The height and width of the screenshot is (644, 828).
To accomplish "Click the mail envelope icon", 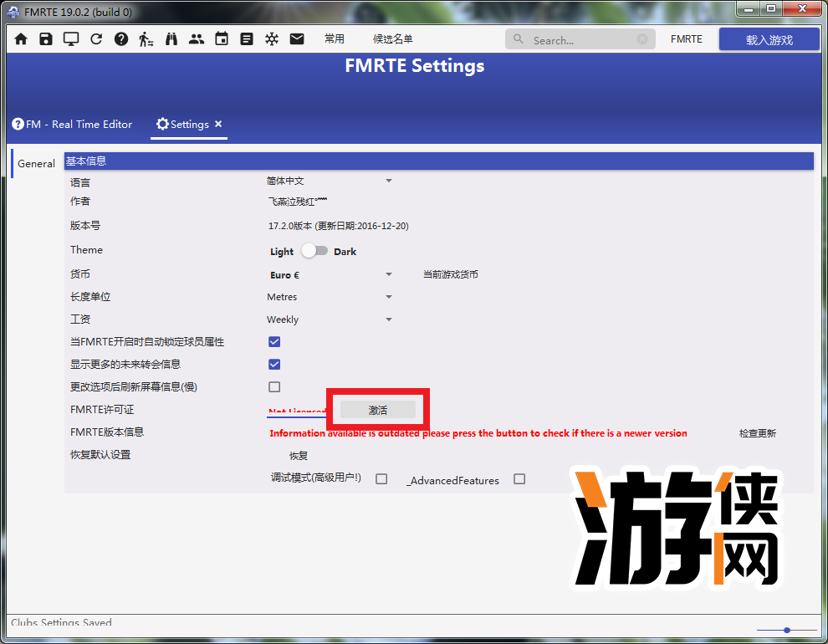I will (297, 39).
